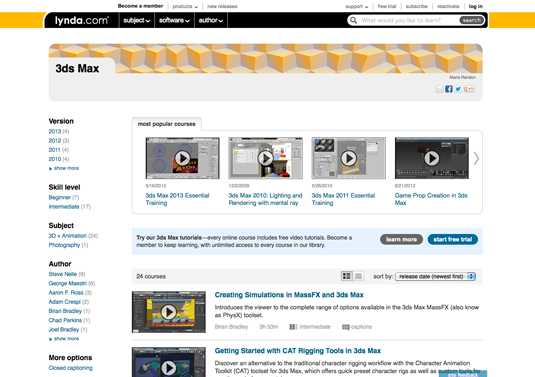Screen dimensions: 535x377
Task: Play Game Prop Creation in 3ds Max video
Action: [x=432, y=158]
